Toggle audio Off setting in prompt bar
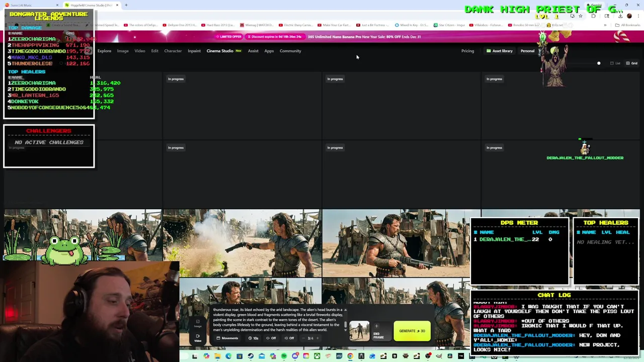644x362 pixels. pos(271,338)
